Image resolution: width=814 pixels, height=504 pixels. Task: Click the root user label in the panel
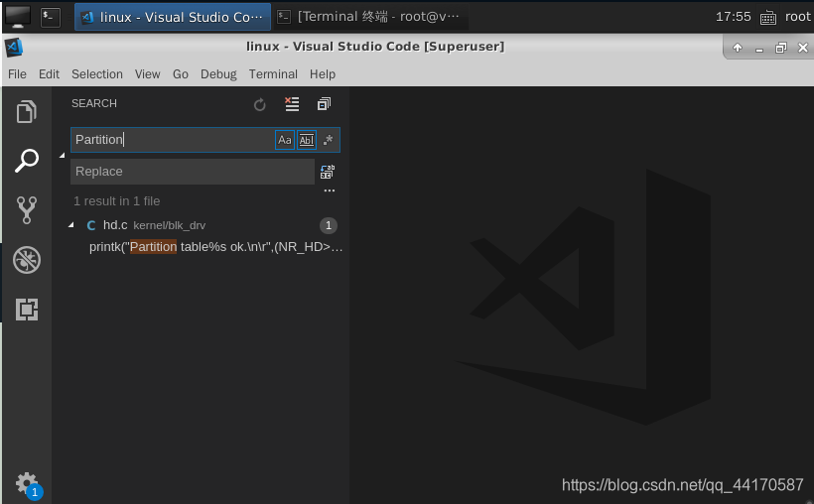[x=797, y=17]
